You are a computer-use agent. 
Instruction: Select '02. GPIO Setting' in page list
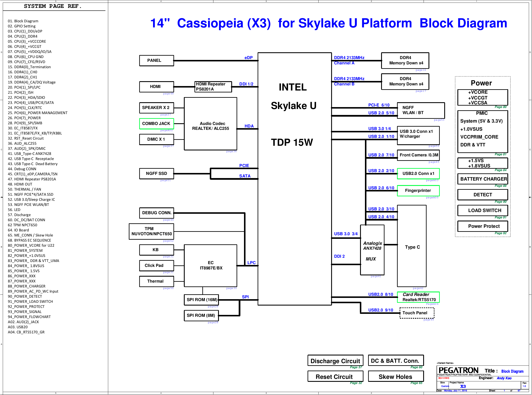pos(21,26)
